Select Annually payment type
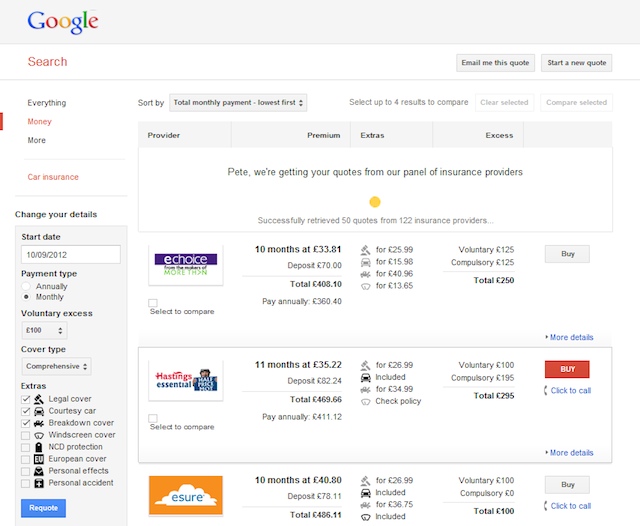 pyautogui.click(x=26, y=286)
